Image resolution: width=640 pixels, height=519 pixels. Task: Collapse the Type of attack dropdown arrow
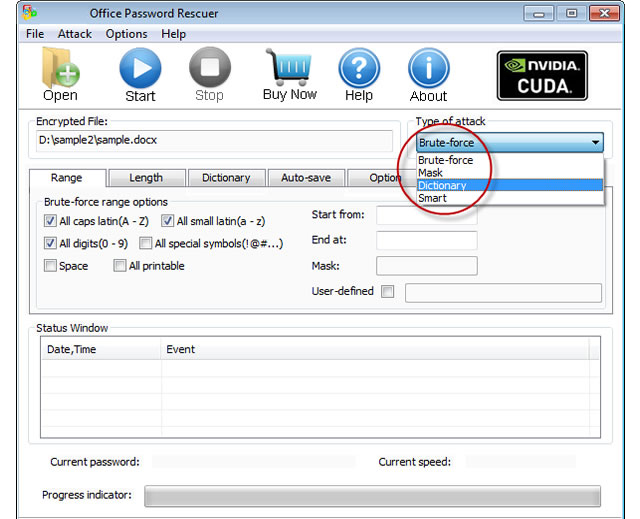click(x=596, y=142)
